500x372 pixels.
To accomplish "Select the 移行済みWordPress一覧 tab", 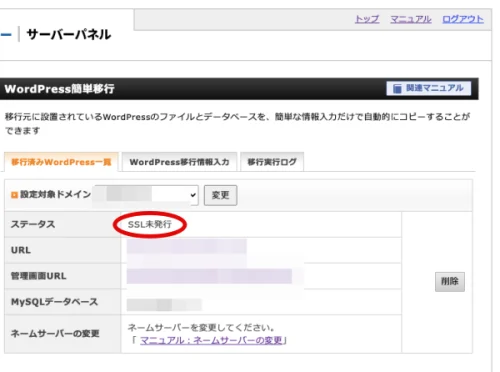I will coord(61,162).
